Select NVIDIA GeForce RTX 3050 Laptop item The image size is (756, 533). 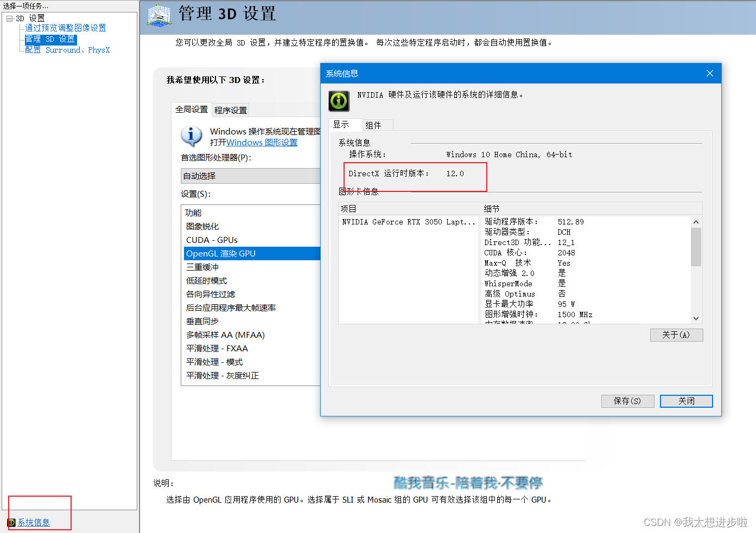pyautogui.click(x=409, y=222)
